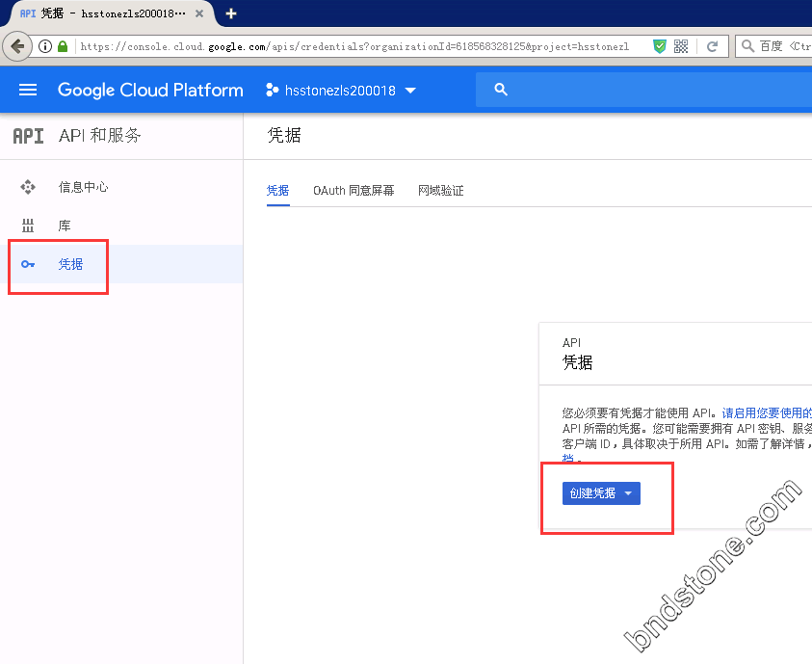Switch to the OAuth 同意屏幕 tab

click(x=354, y=191)
